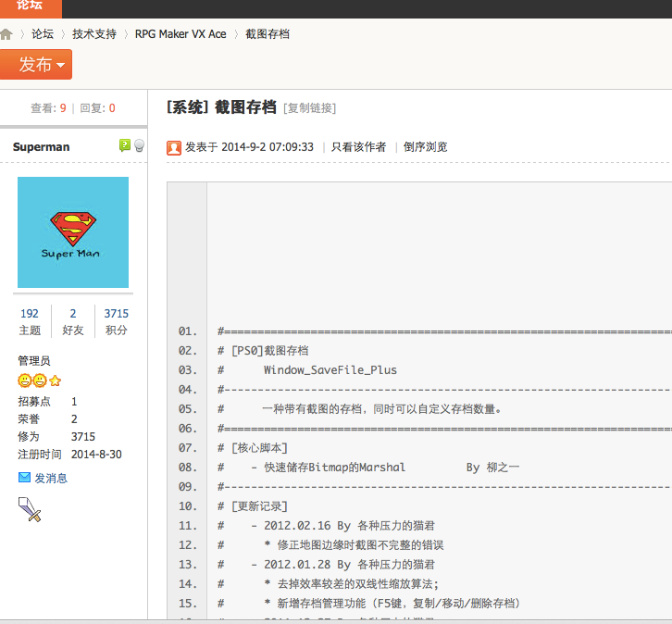
Task: Open the 截图存档 breadcrumb link
Action: (x=268, y=34)
